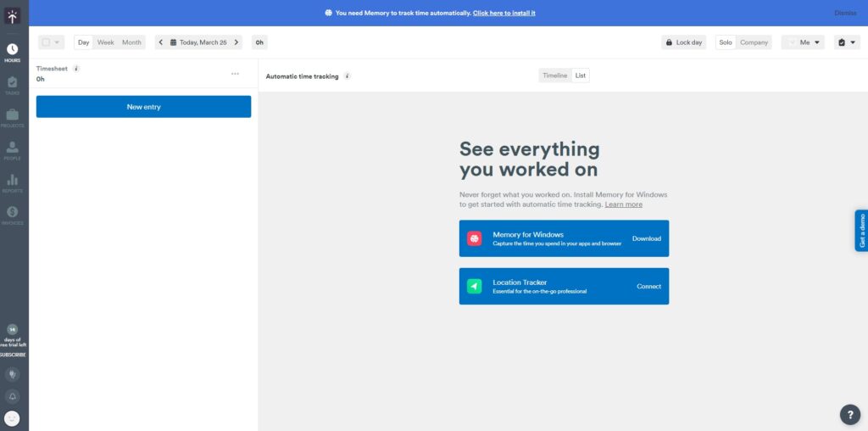Click the Timesheet info icon
The width and height of the screenshot is (868, 431).
(x=76, y=69)
